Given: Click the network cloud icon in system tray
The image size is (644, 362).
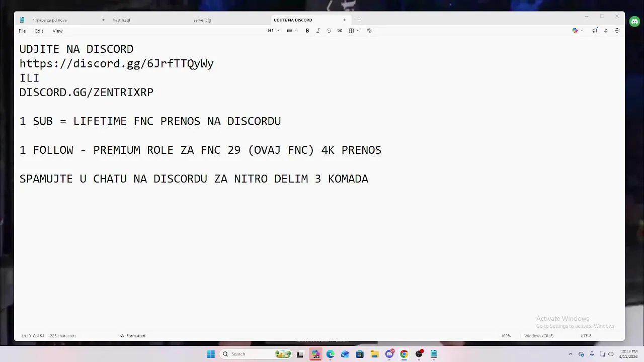Looking at the screenshot, I should tap(581, 354).
